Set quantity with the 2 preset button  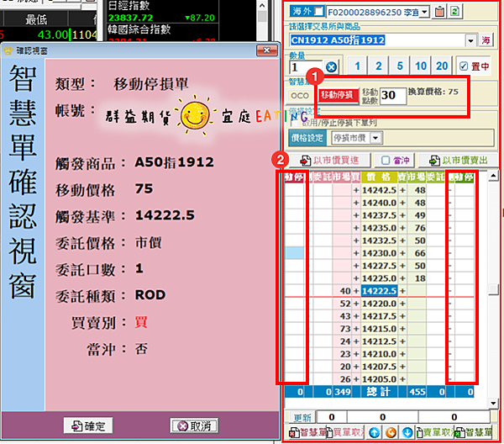pos(379,66)
